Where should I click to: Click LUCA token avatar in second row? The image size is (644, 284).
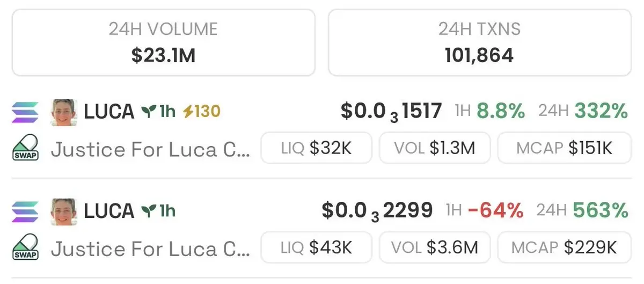[64, 211]
